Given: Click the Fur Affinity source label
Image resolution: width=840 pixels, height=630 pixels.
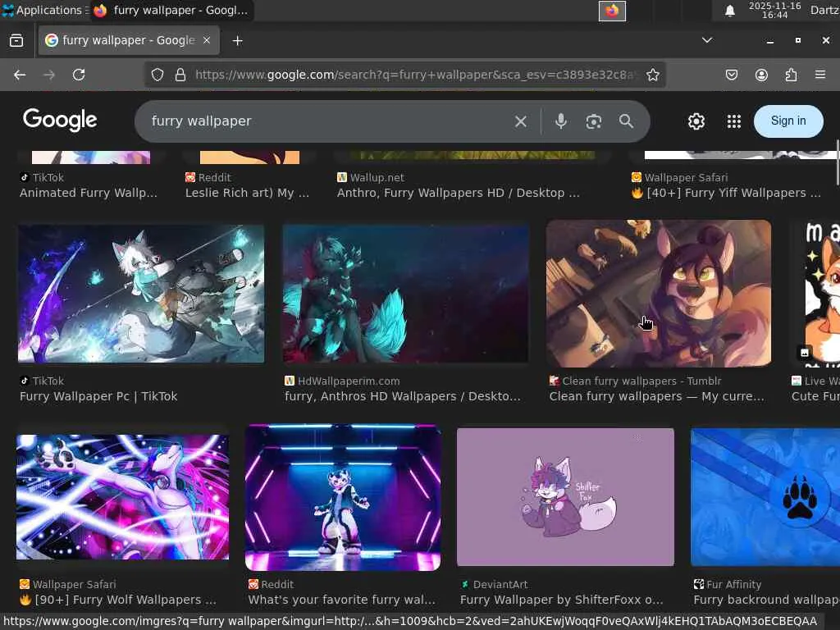Looking at the screenshot, I should 734,584.
